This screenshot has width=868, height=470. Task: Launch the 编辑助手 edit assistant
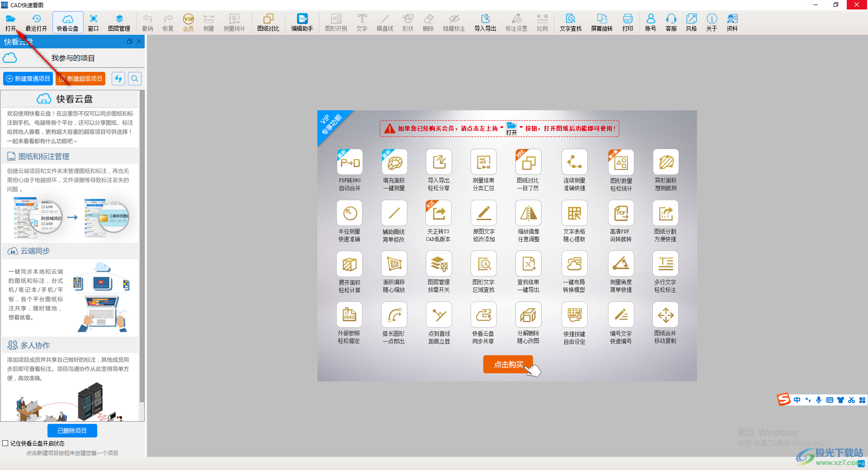(302, 22)
